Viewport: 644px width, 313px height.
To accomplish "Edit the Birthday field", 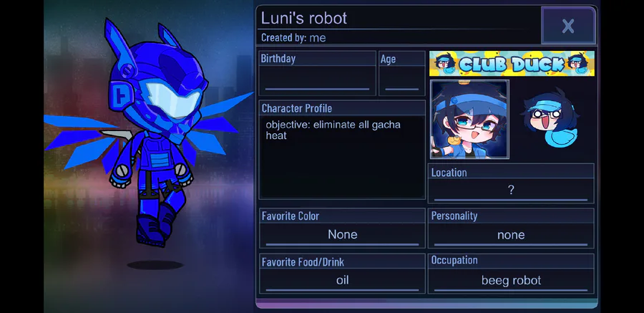I will point(318,79).
